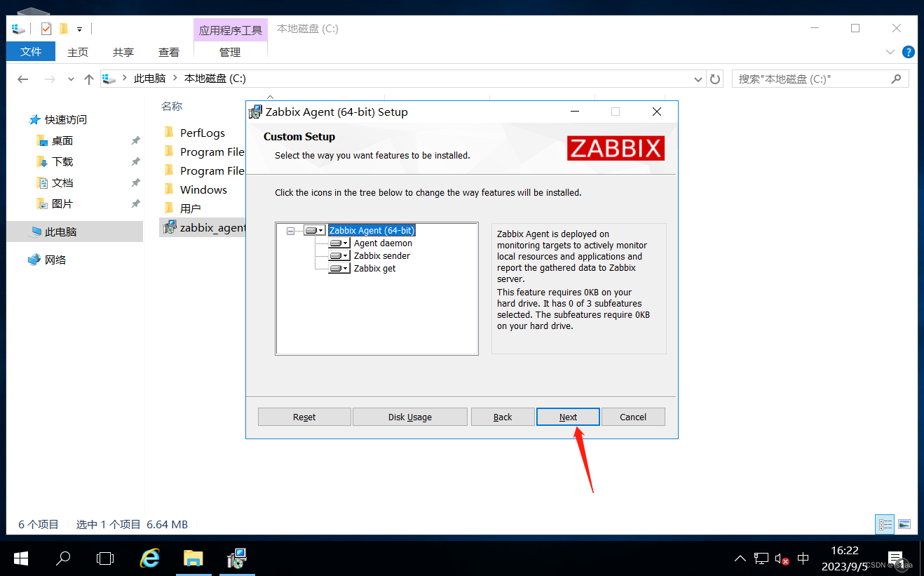
Task: Expand the chevron after 此电脑 in the breadcrumb
Action: click(x=175, y=79)
